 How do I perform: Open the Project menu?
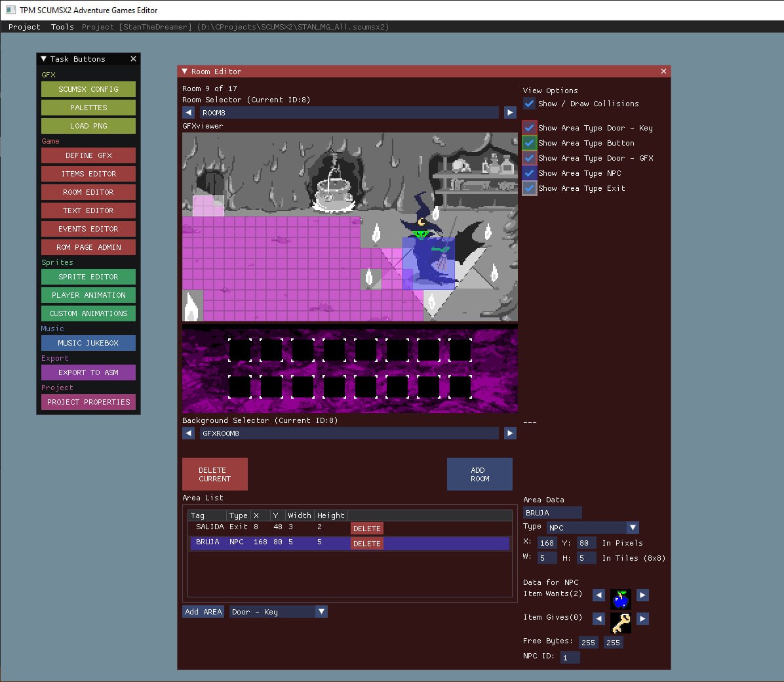coord(24,27)
